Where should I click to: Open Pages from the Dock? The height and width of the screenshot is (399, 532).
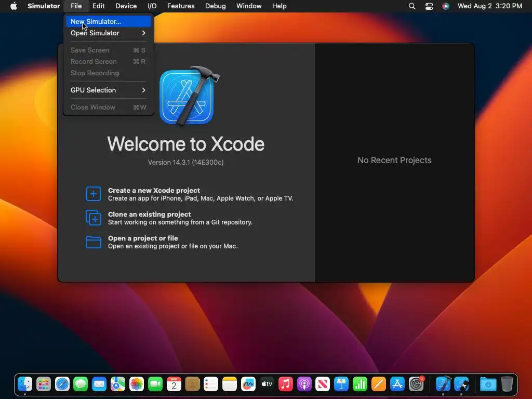click(378, 384)
